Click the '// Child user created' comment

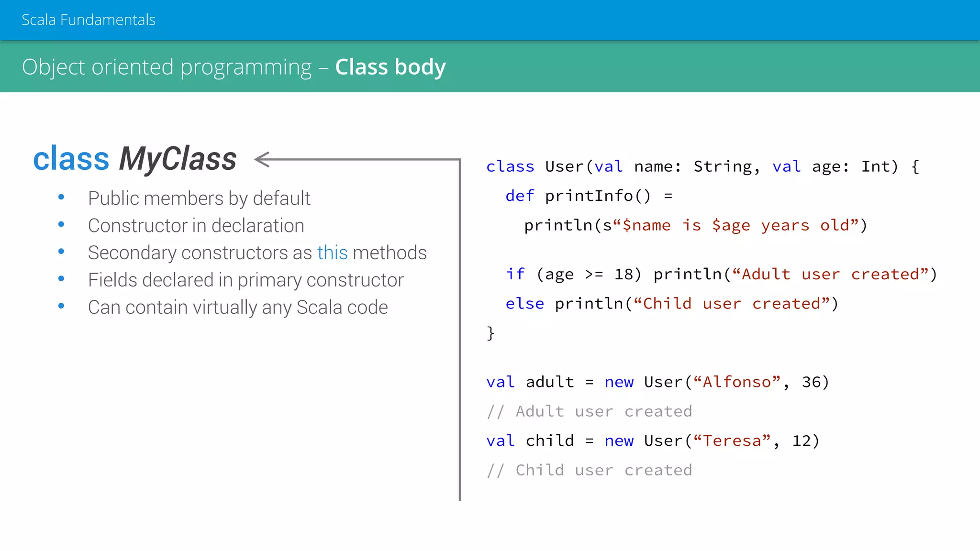point(589,470)
